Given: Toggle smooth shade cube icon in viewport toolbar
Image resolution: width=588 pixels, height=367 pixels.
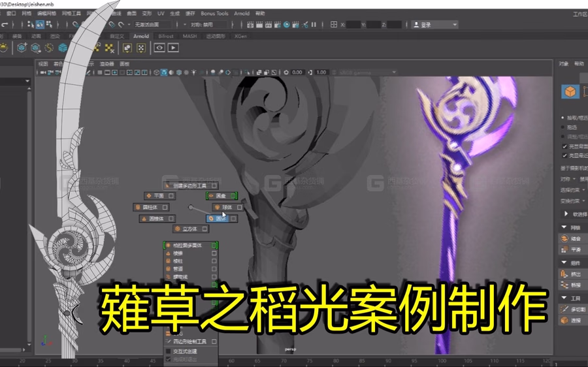Looking at the screenshot, I should click(x=164, y=72).
